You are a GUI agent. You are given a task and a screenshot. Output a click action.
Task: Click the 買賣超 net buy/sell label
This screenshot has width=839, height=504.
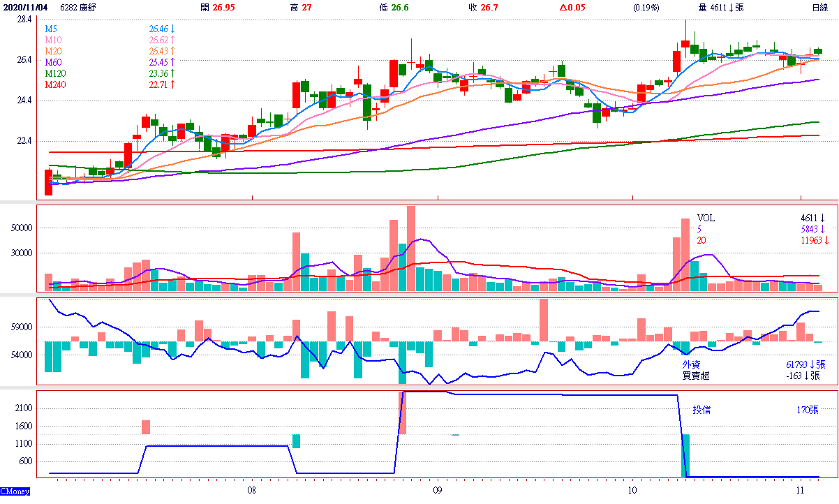tap(696, 376)
